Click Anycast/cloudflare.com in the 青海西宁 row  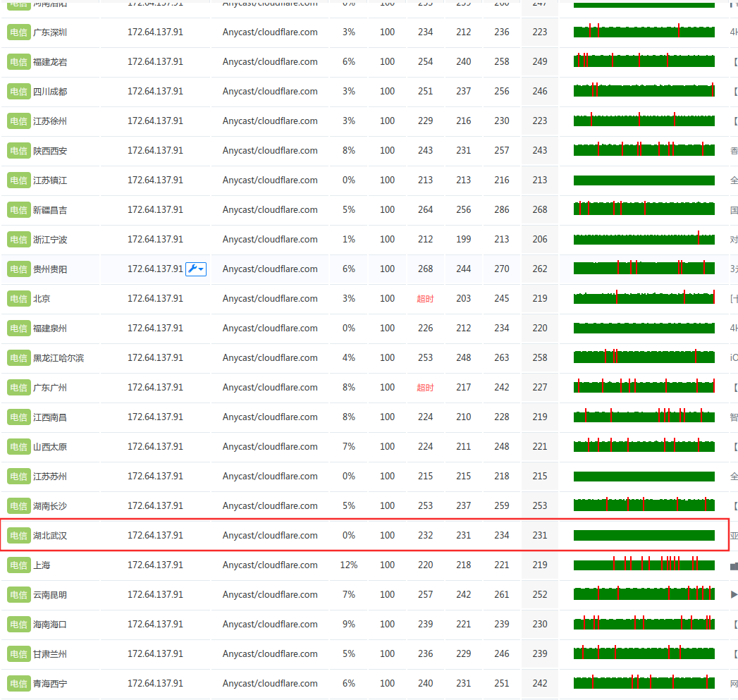click(270, 684)
